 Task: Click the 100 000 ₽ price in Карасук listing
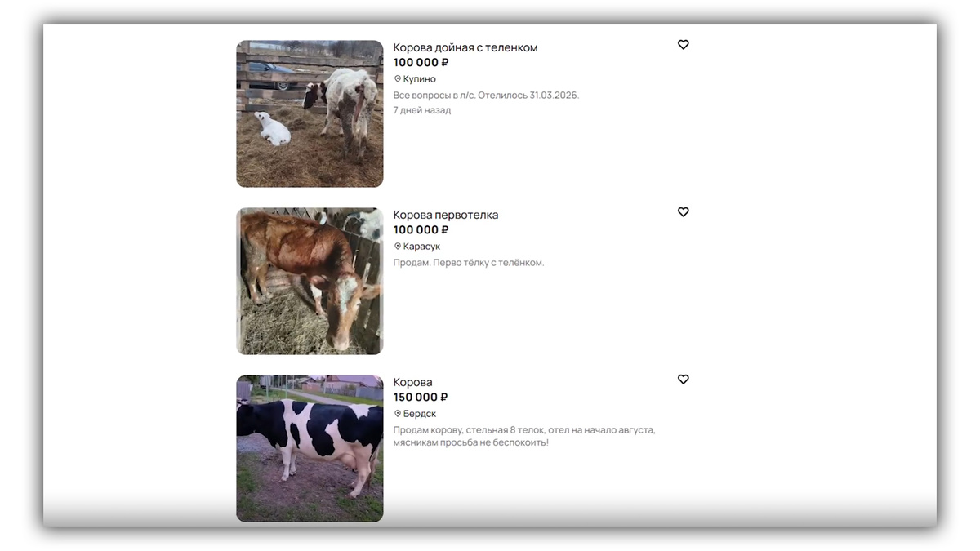coord(421,230)
